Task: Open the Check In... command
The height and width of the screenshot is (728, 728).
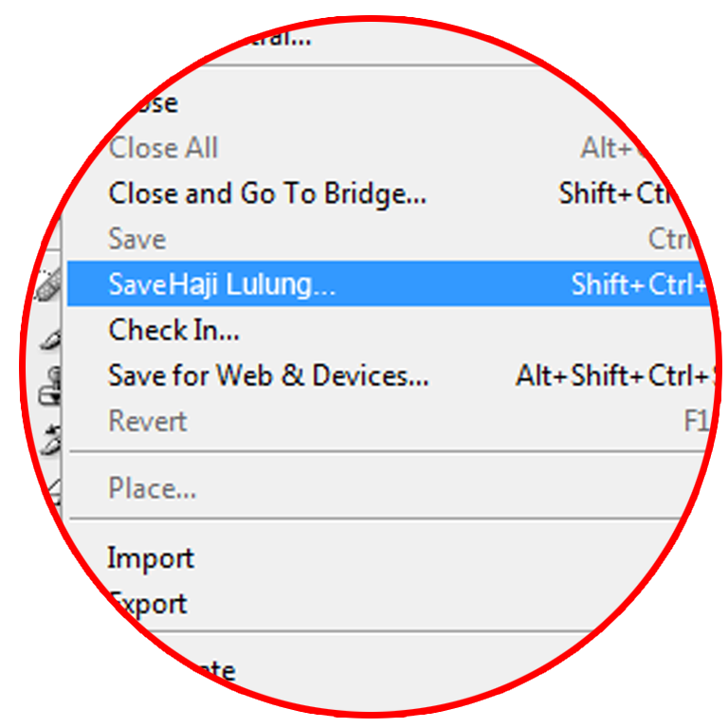Action: (x=173, y=330)
